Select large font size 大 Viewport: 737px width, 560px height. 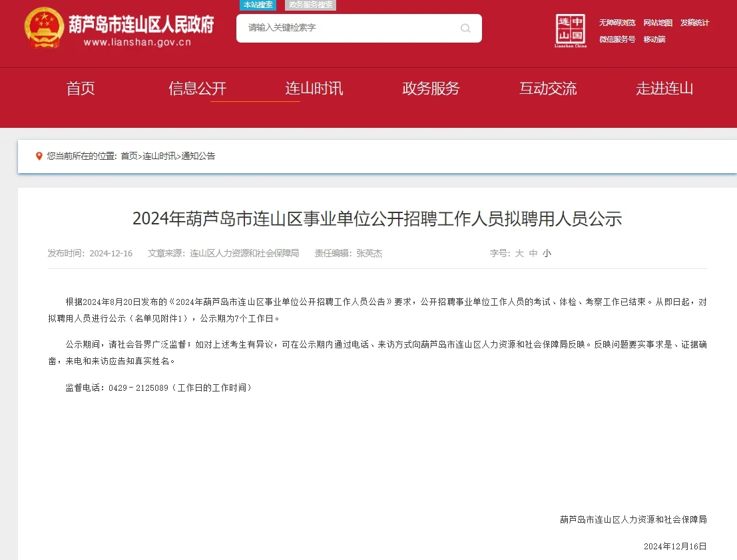click(519, 253)
